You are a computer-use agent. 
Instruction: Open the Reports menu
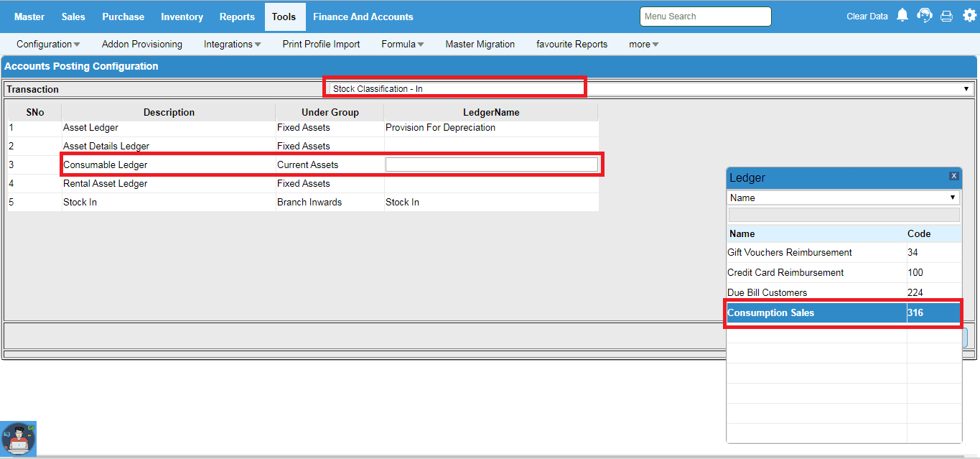(237, 17)
